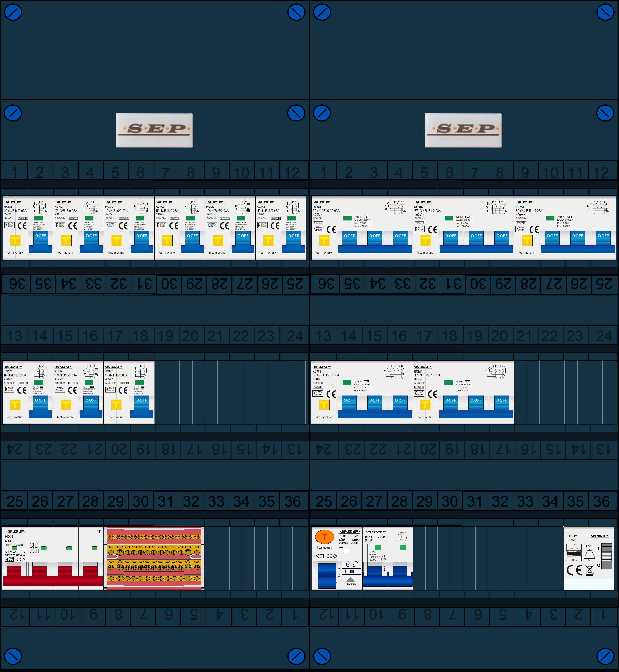
Task: Click the CE mark on the BTR12 transformer
Action: pyautogui.click(x=574, y=570)
